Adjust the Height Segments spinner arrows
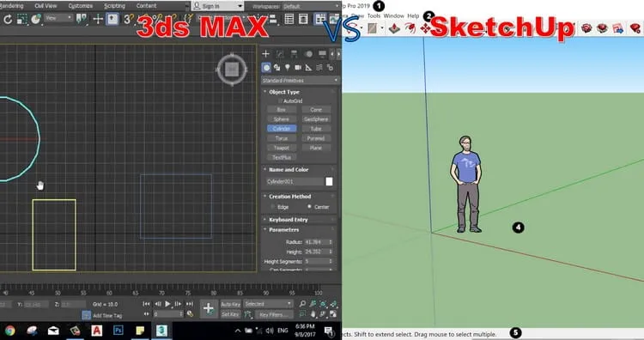Viewport: 644px width, 340px height. [331, 261]
